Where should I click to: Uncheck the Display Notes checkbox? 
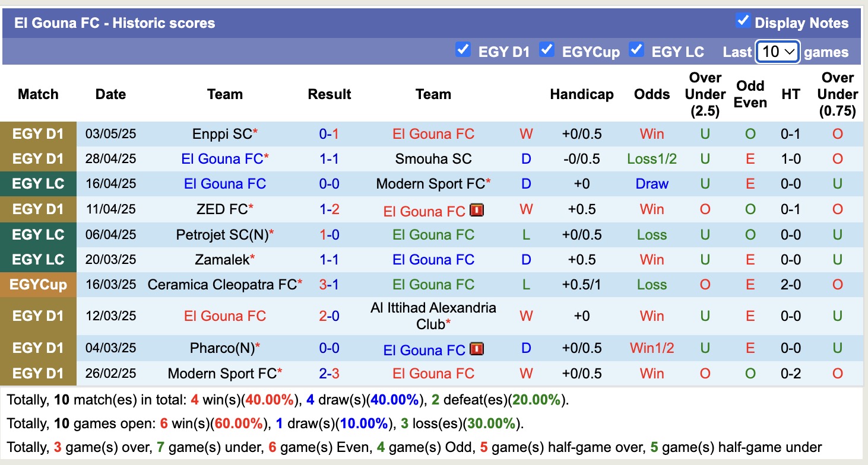pyautogui.click(x=742, y=21)
